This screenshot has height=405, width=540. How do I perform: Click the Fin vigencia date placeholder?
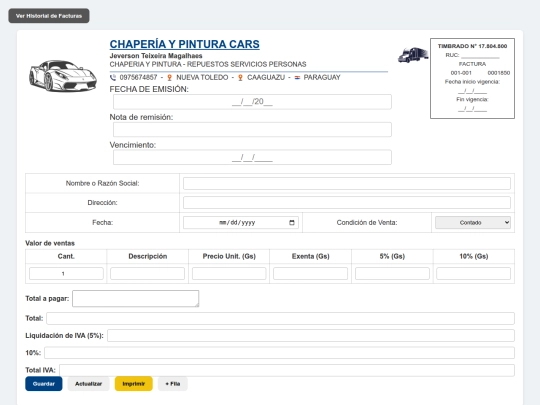[x=472, y=109]
